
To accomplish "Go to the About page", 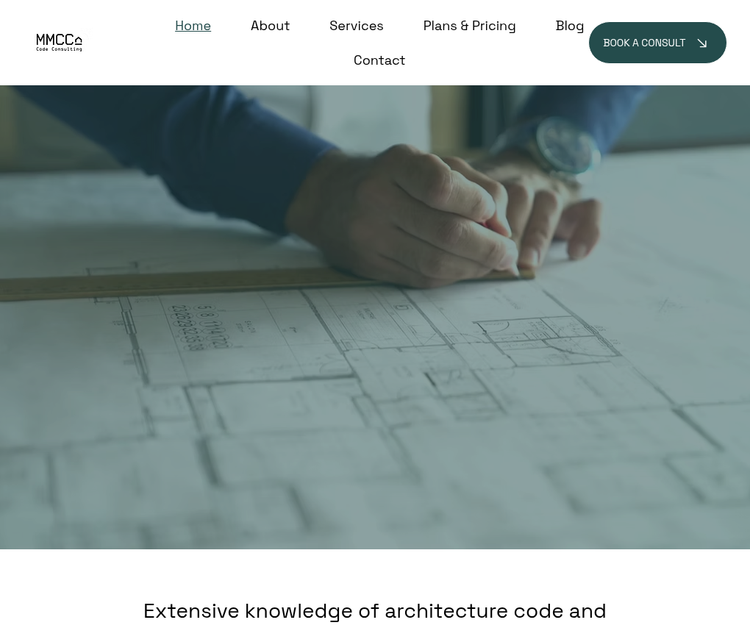I will [270, 26].
